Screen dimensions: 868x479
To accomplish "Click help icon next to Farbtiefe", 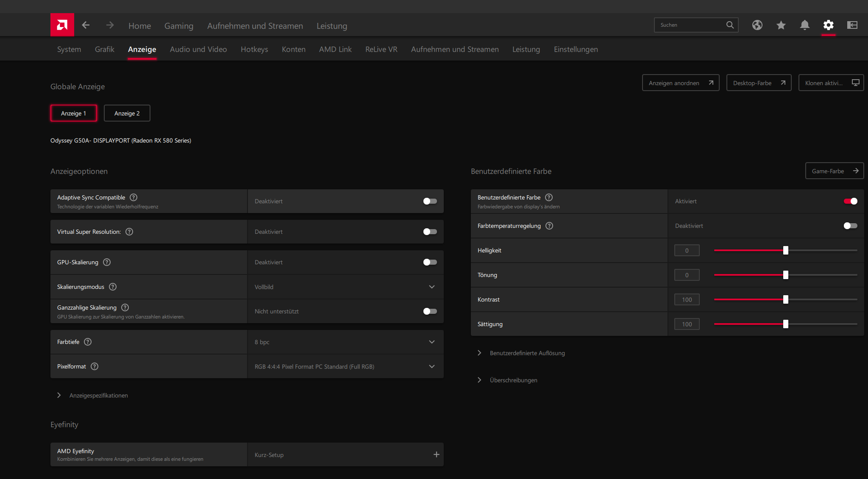I will coord(88,342).
